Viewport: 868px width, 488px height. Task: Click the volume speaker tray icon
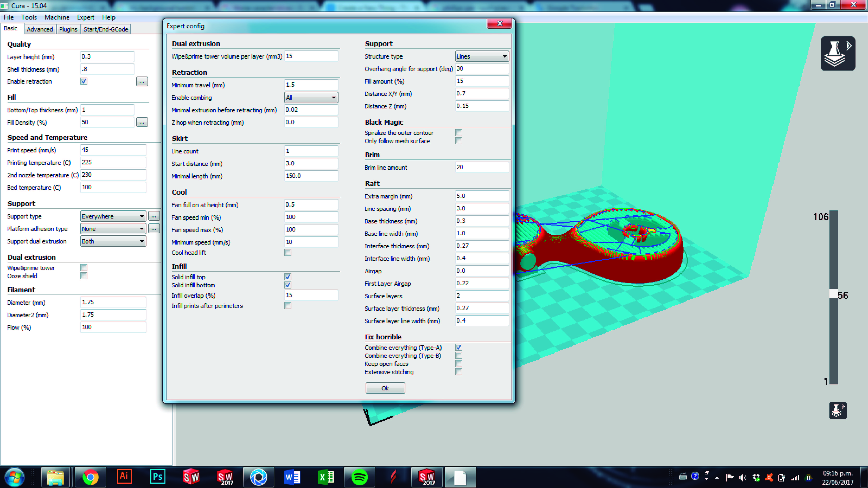click(743, 478)
